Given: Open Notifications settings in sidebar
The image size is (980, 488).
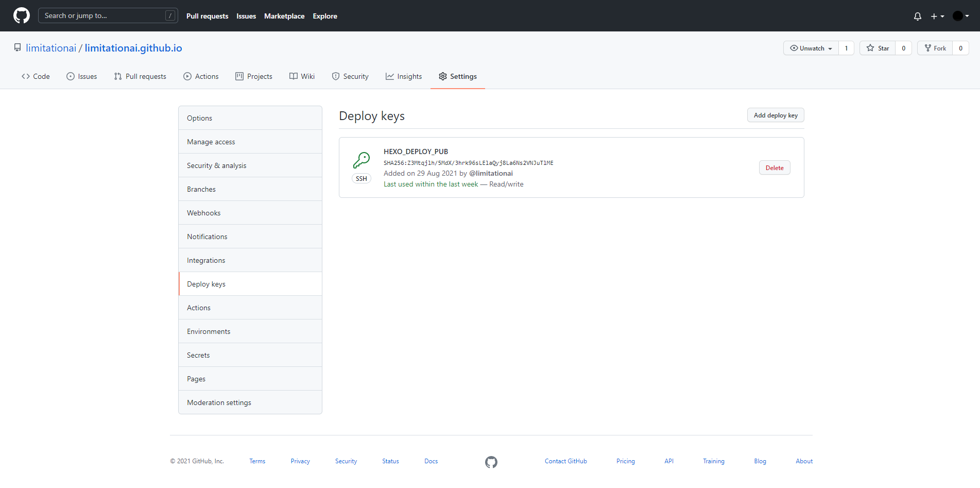Looking at the screenshot, I should pyautogui.click(x=250, y=237).
